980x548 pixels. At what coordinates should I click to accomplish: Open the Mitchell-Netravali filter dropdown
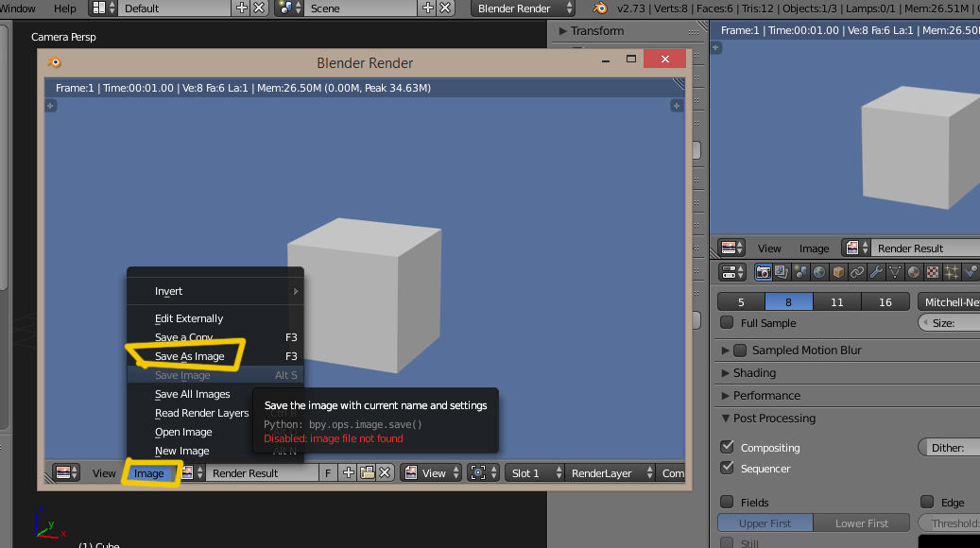(949, 301)
